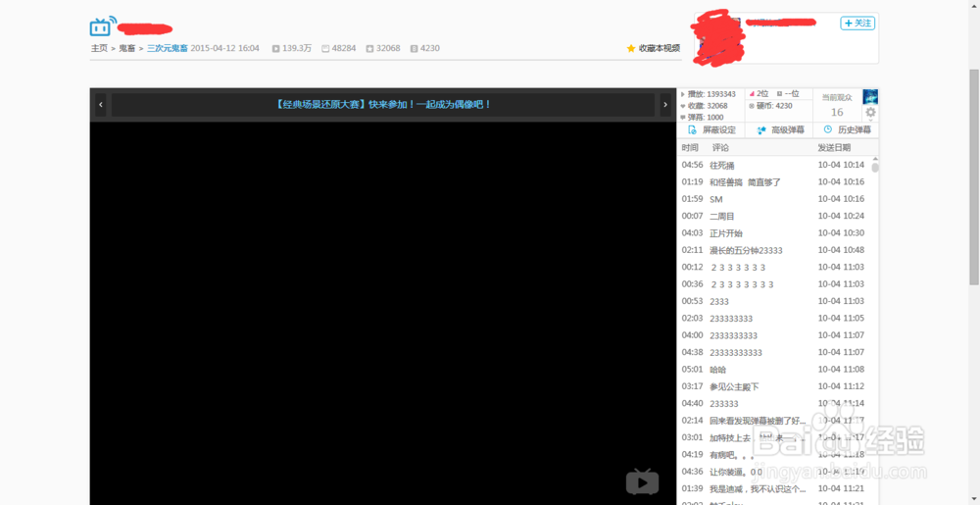Open the 历史弹幕 tab
The width and height of the screenshot is (980, 505).
click(847, 130)
